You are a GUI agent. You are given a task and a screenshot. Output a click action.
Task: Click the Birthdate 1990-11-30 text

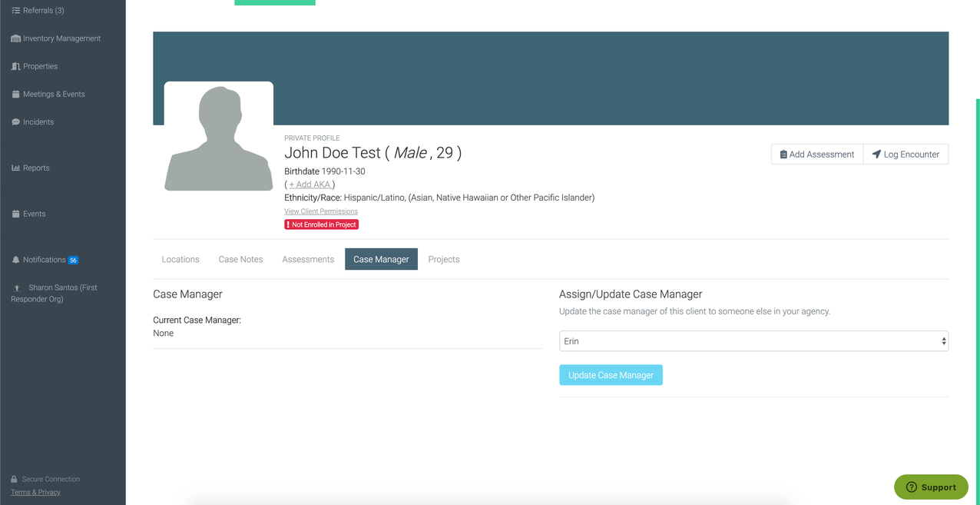[325, 171]
